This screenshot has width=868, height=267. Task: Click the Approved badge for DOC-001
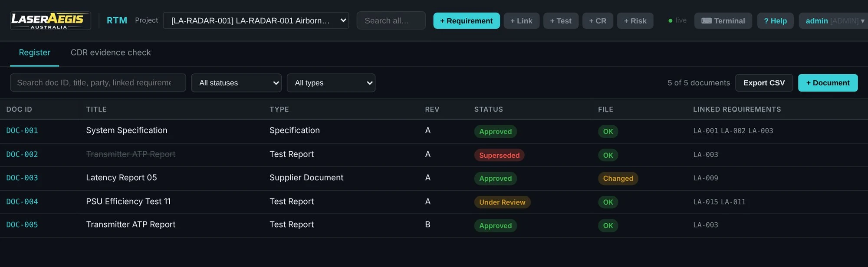495,131
